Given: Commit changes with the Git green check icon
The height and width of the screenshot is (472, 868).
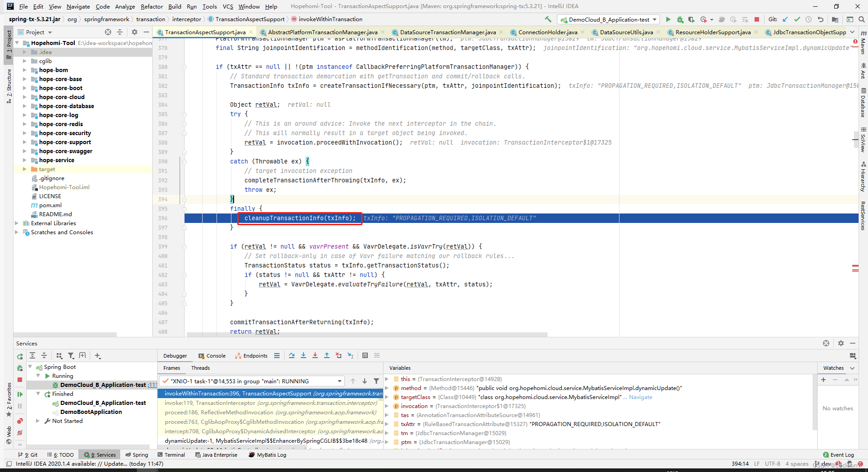Looking at the screenshot, I should pos(797,19).
